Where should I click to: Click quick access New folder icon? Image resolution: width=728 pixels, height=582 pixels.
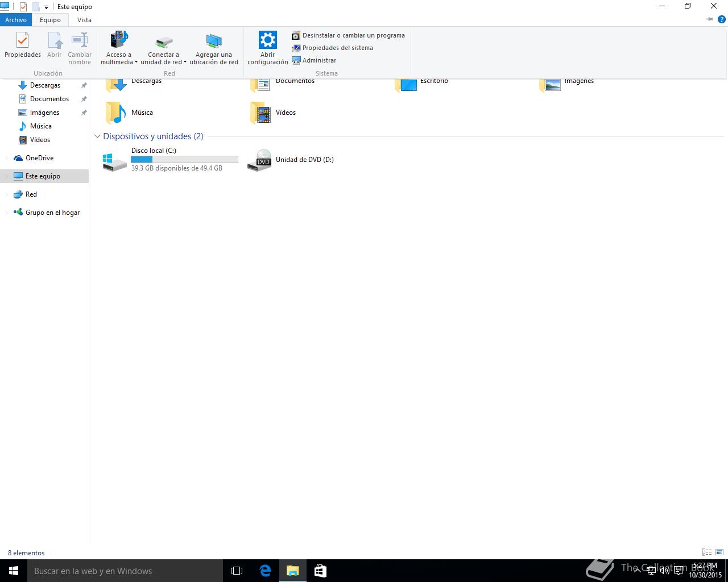coord(36,7)
